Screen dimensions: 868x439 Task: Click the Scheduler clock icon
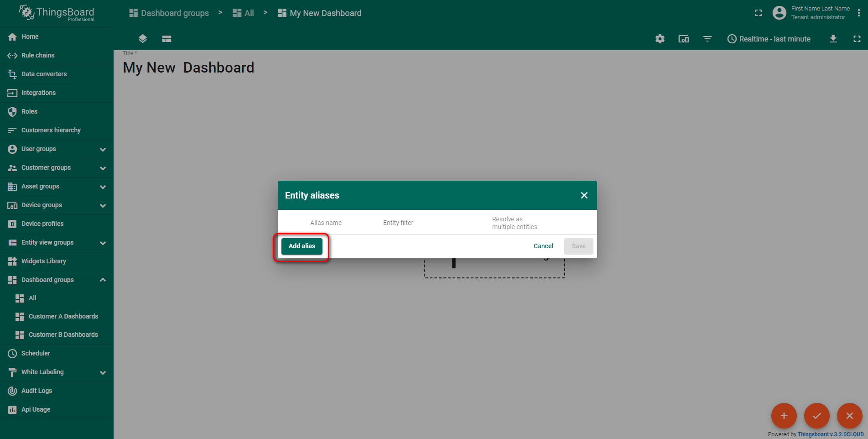coord(12,354)
